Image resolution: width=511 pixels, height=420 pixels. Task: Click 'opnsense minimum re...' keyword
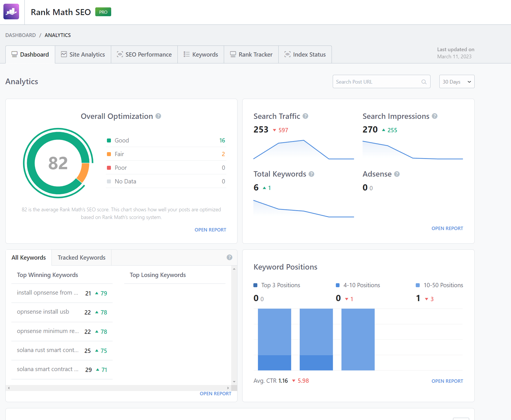coord(48,331)
